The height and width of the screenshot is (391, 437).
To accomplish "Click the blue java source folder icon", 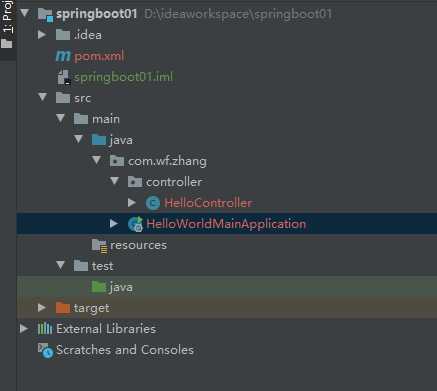I will pyautogui.click(x=99, y=140).
